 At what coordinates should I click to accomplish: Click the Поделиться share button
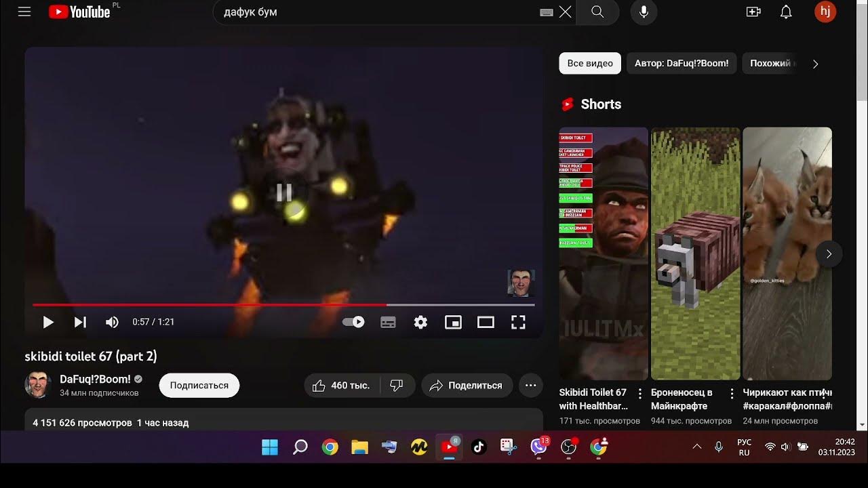pyautogui.click(x=467, y=385)
